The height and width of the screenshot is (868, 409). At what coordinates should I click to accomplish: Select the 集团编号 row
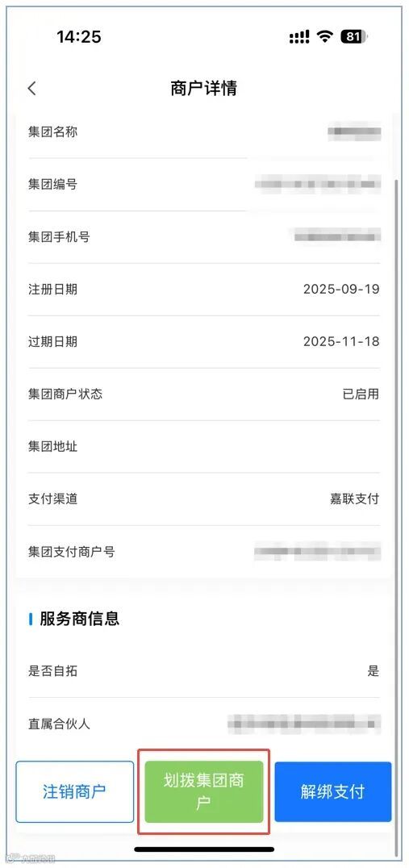click(204, 185)
